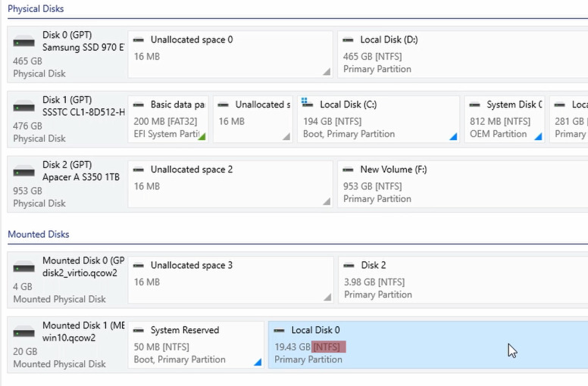Image resolution: width=588 pixels, height=386 pixels.
Task: Click the Windows icon on Local Disk (C:)
Action: click(x=307, y=103)
